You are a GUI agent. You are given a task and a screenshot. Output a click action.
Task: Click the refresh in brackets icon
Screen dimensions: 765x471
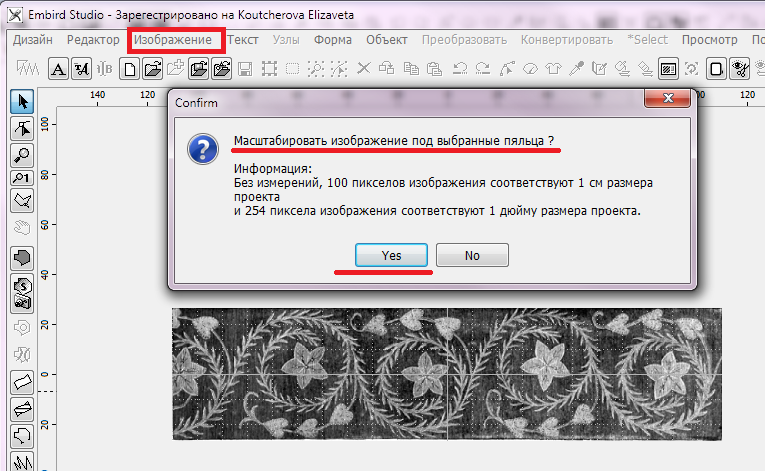click(x=691, y=69)
